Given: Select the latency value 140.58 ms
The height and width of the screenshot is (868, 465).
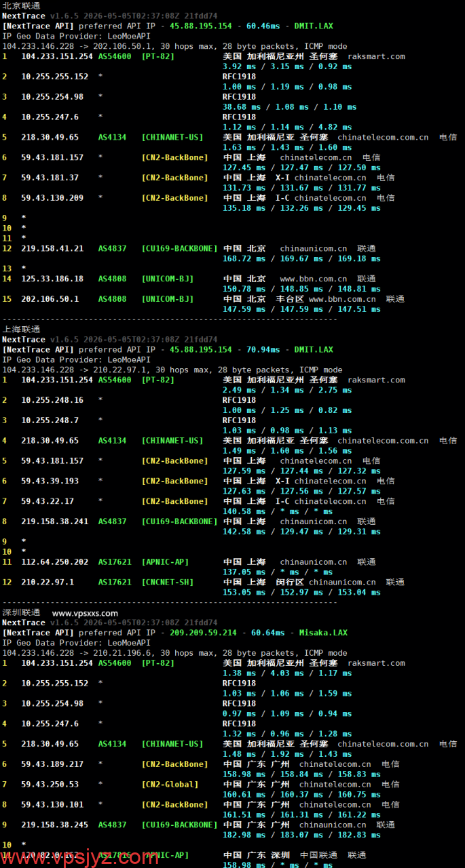Looking at the screenshot, I should pyautogui.click(x=244, y=511).
